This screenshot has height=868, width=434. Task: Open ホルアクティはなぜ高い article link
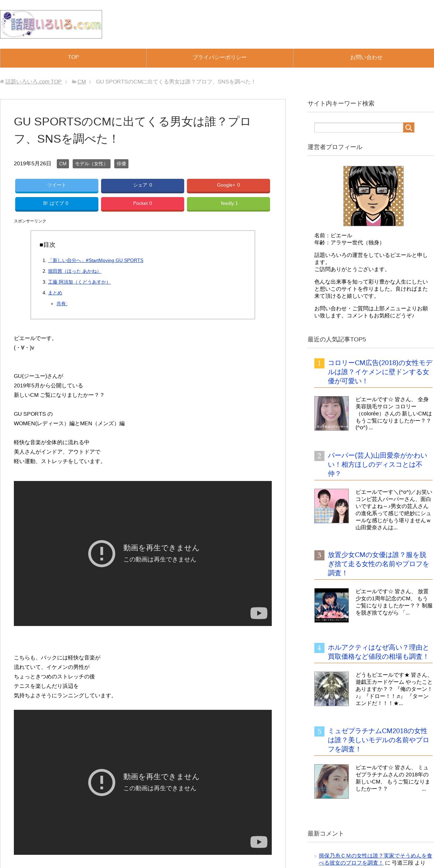coord(378,652)
